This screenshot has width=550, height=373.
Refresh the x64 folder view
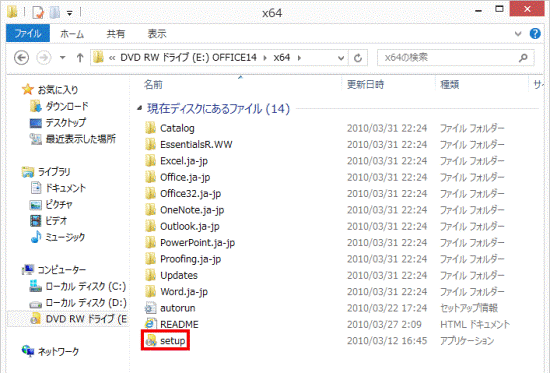pyautogui.click(x=358, y=58)
